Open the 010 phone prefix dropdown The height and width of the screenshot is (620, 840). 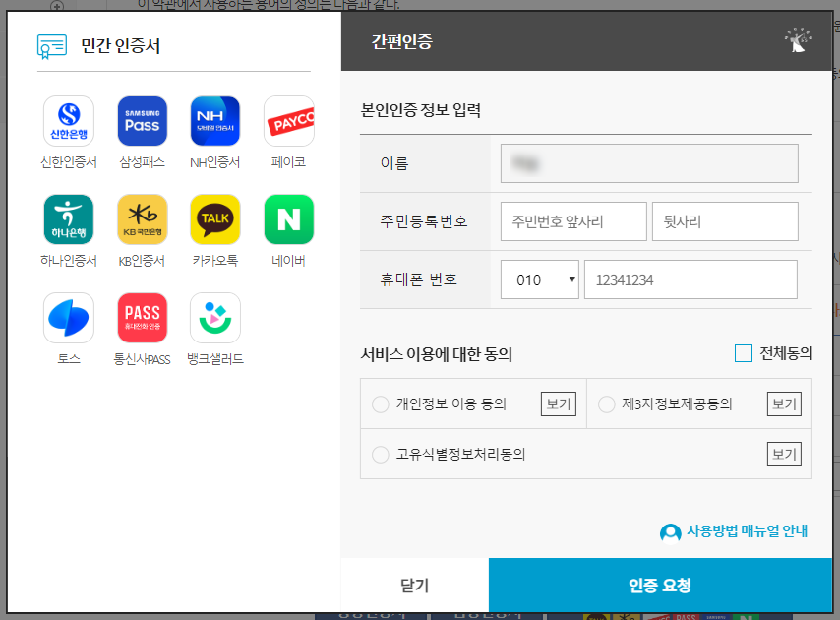pyautogui.click(x=539, y=279)
